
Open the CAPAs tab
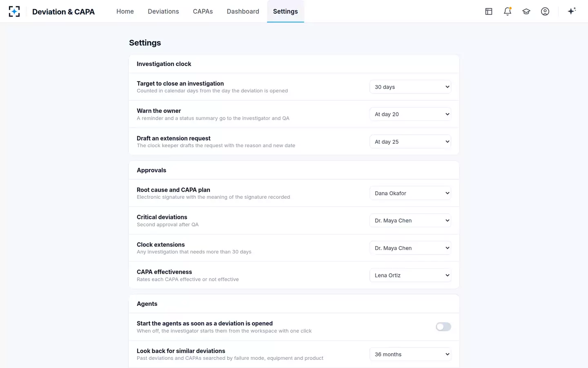(203, 11)
